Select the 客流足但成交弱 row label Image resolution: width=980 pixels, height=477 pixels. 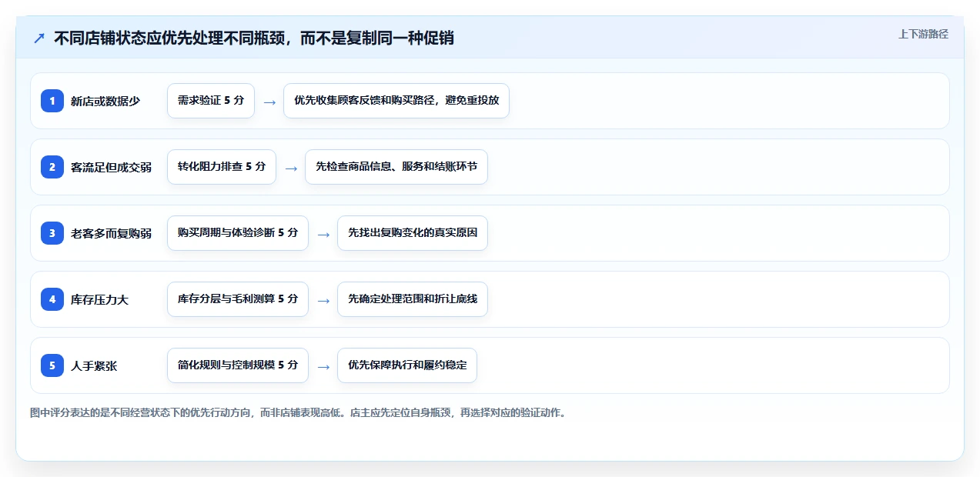pos(111,167)
